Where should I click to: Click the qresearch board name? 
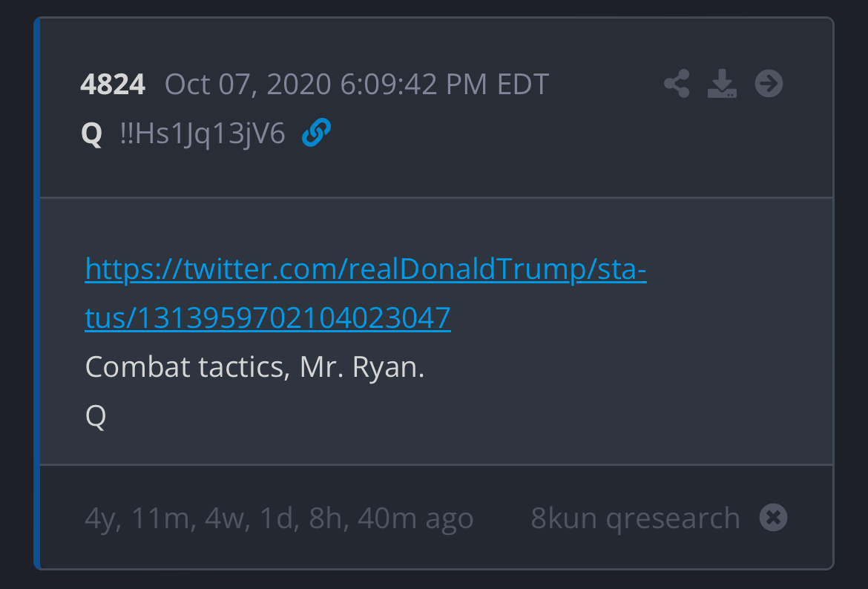[x=673, y=518]
